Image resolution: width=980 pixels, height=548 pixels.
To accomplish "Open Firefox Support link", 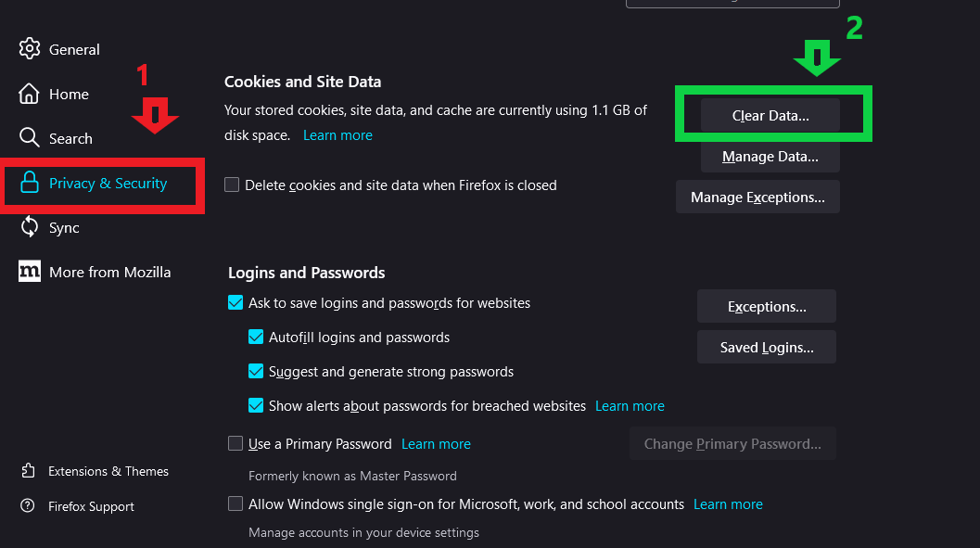I will (x=91, y=506).
